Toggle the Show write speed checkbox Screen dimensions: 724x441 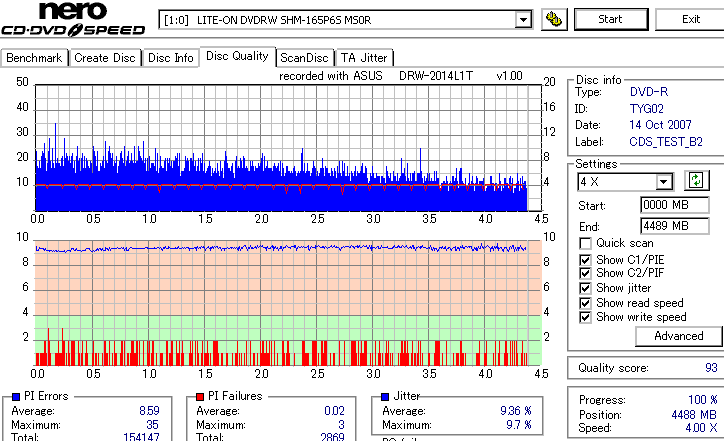pyautogui.click(x=585, y=317)
